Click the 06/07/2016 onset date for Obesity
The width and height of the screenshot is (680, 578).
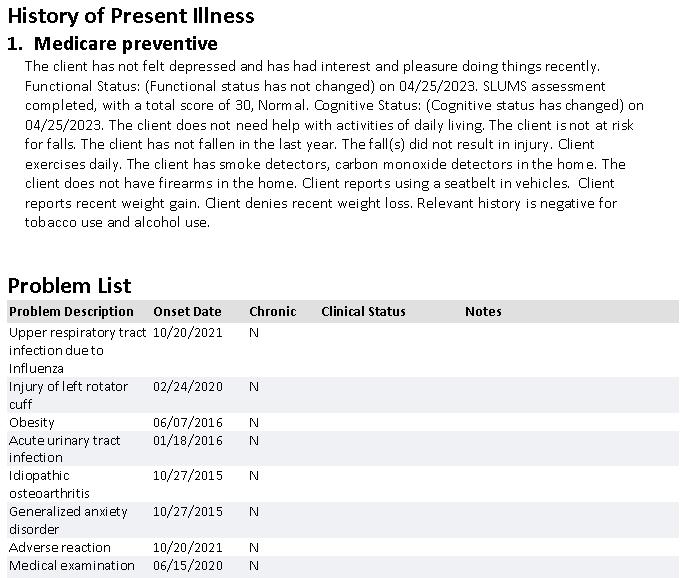(188, 422)
